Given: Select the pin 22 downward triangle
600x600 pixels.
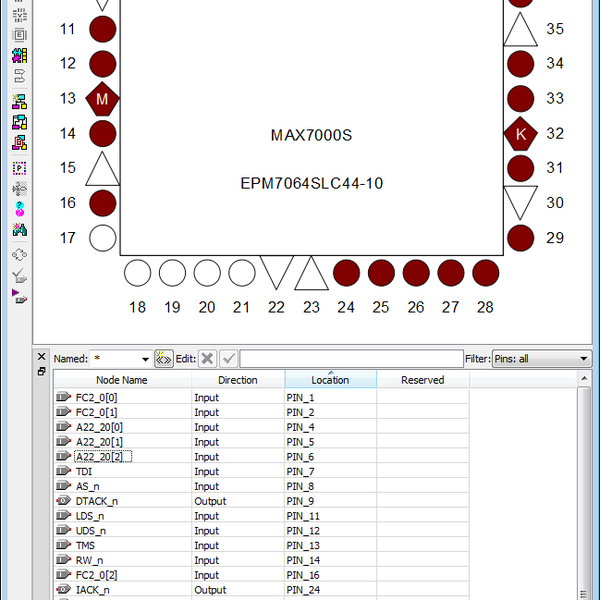Looking at the screenshot, I should [277, 272].
